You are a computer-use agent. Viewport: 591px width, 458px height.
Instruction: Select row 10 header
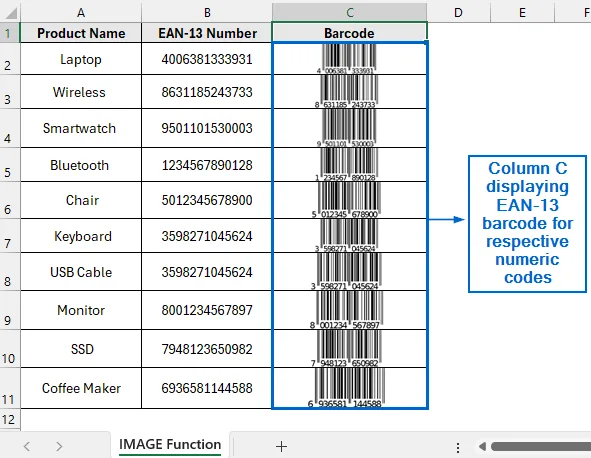click(10, 349)
